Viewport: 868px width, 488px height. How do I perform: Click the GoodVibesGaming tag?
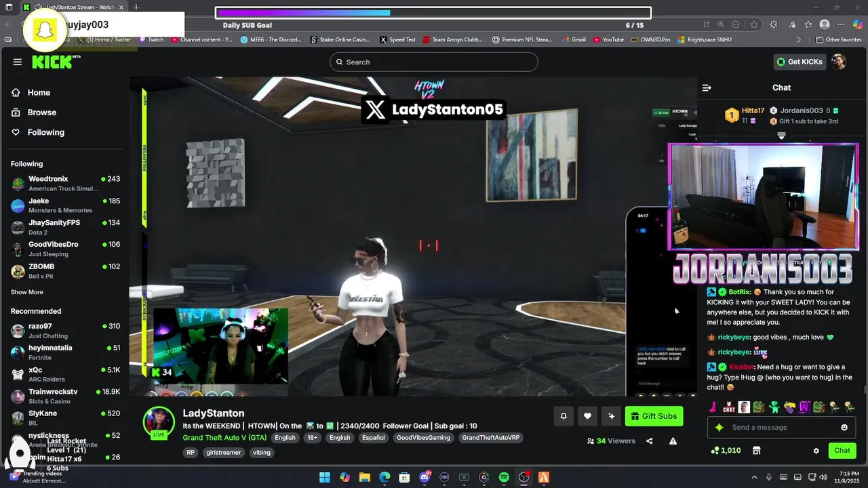[x=423, y=438]
